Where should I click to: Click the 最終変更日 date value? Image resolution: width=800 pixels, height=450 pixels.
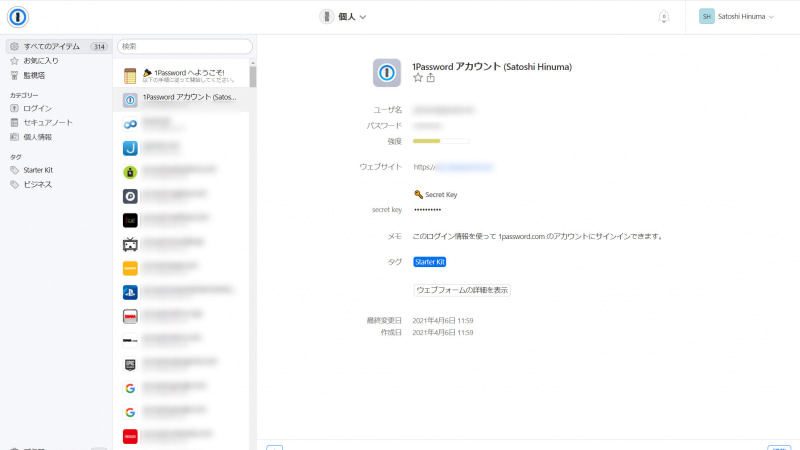click(x=443, y=321)
